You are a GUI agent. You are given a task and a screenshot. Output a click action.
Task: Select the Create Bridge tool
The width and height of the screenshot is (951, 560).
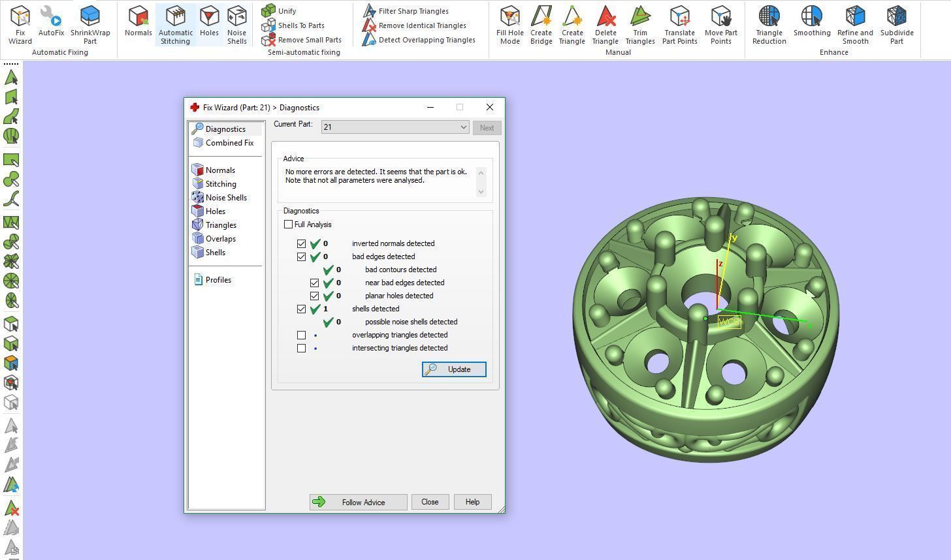[541, 25]
